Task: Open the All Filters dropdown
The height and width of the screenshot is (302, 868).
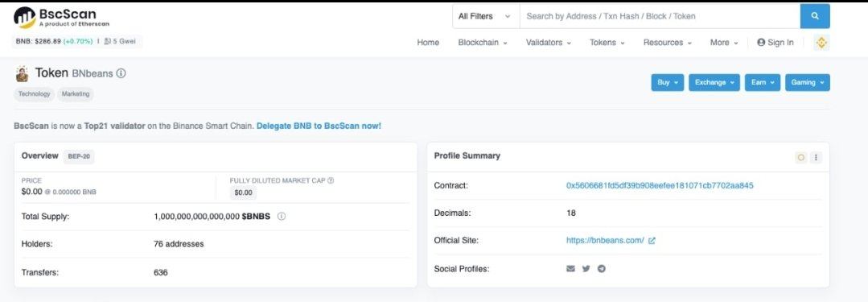Action: [x=485, y=16]
